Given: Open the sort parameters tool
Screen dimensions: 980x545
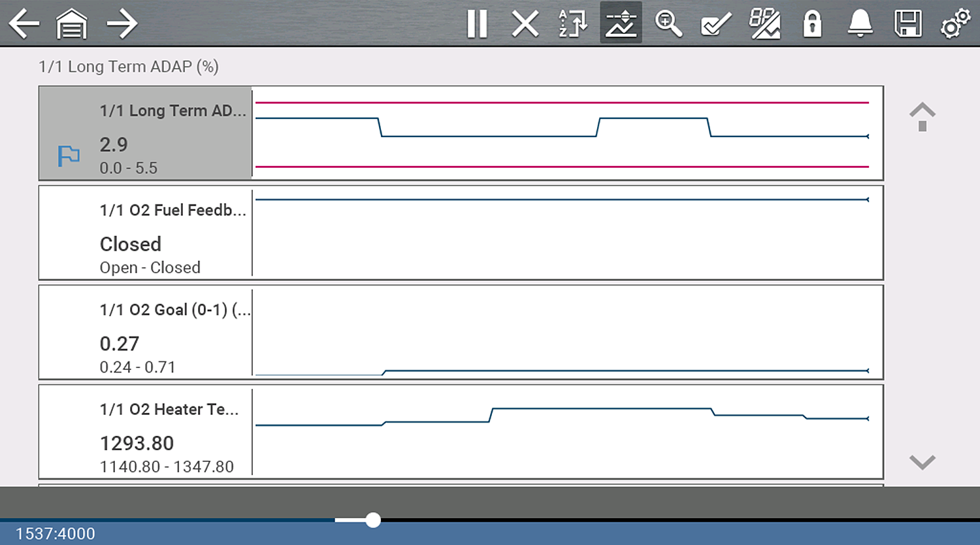Looking at the screenshot, I should (572, 23).
